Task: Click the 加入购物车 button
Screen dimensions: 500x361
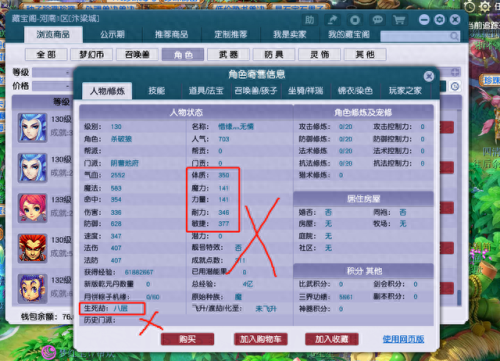Action: point(261,339)
